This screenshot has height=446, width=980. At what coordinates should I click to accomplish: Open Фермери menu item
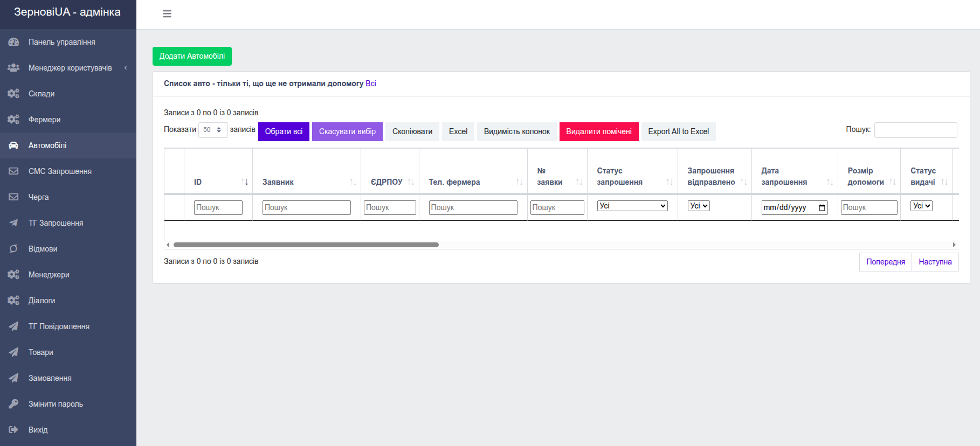pos(68,120)
